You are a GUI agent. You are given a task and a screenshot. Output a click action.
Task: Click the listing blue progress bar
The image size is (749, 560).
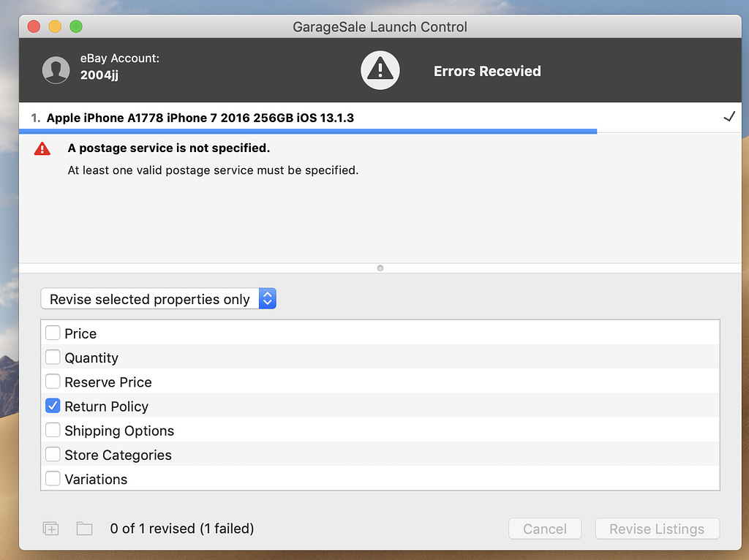coord(308,132)
